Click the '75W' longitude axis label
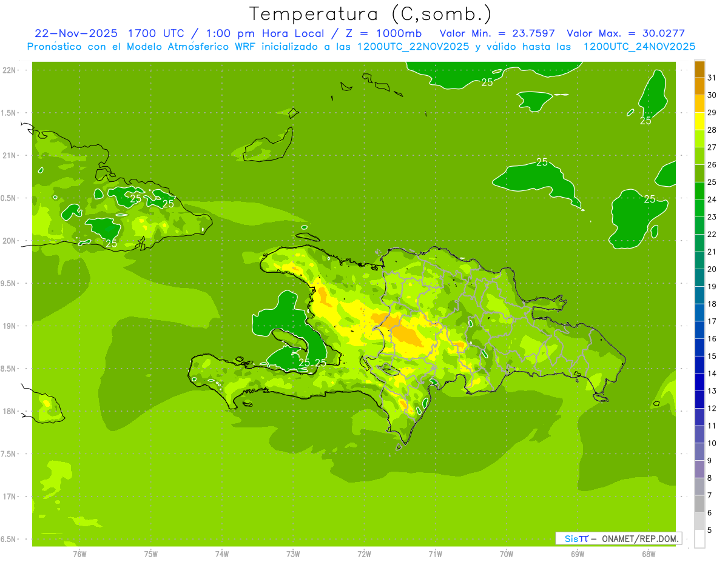728x562 pixels. point(151,554)
